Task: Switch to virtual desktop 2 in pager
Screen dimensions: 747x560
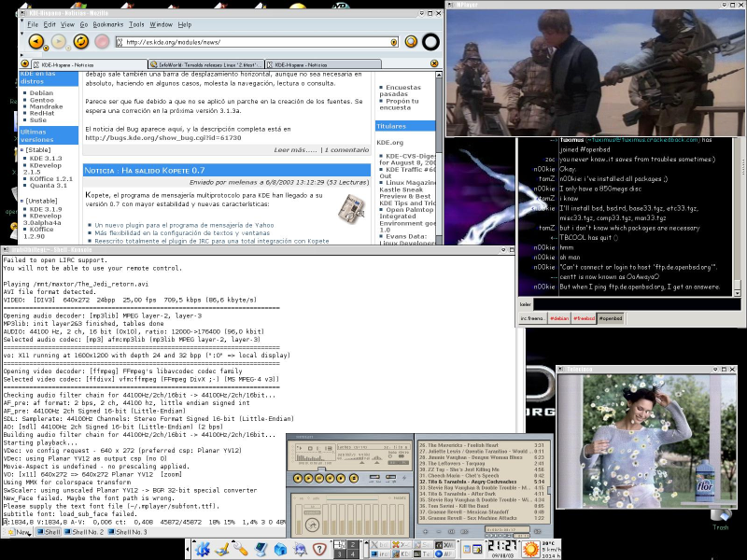Action: point(353,545)
